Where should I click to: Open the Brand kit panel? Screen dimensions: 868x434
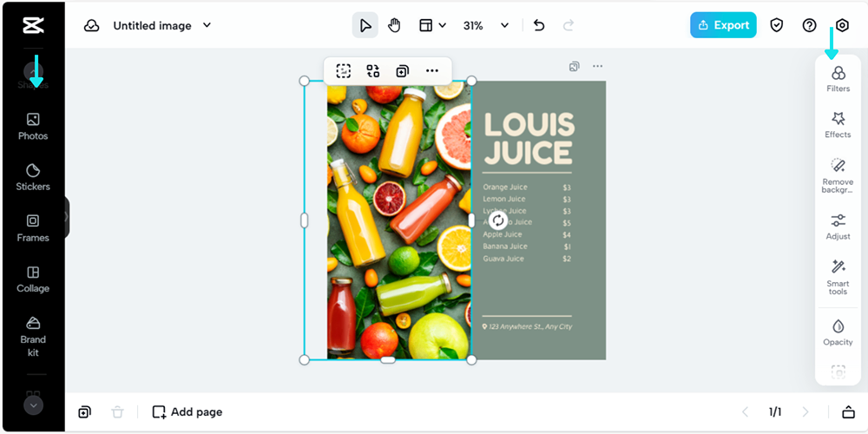coord(33,337)
